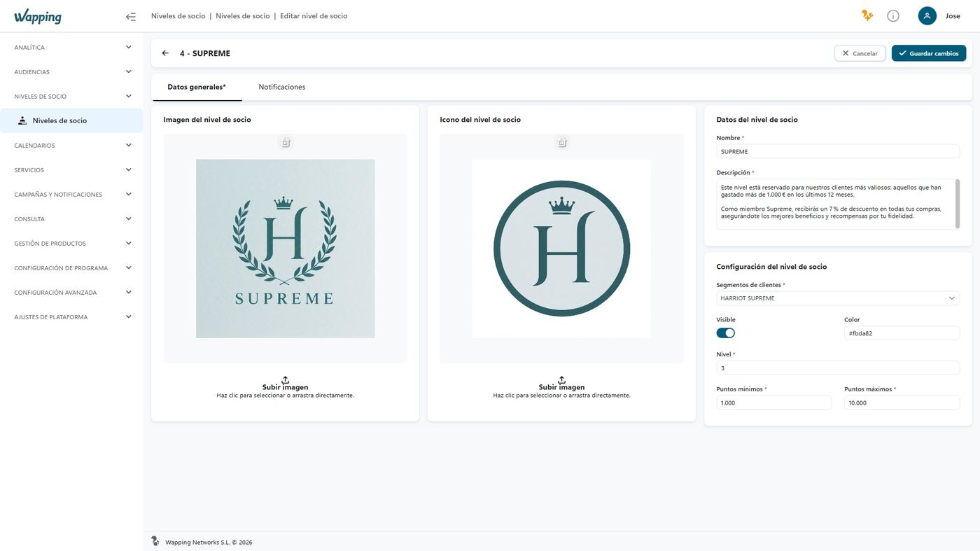Upload a new imagen del nivel de socio
980x551 pixels.
[x=286, y=387]
